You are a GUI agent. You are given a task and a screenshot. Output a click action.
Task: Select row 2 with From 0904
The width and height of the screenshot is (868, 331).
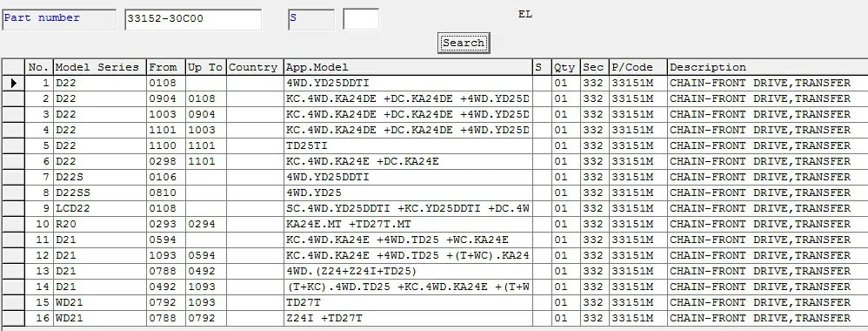[165, 98]
